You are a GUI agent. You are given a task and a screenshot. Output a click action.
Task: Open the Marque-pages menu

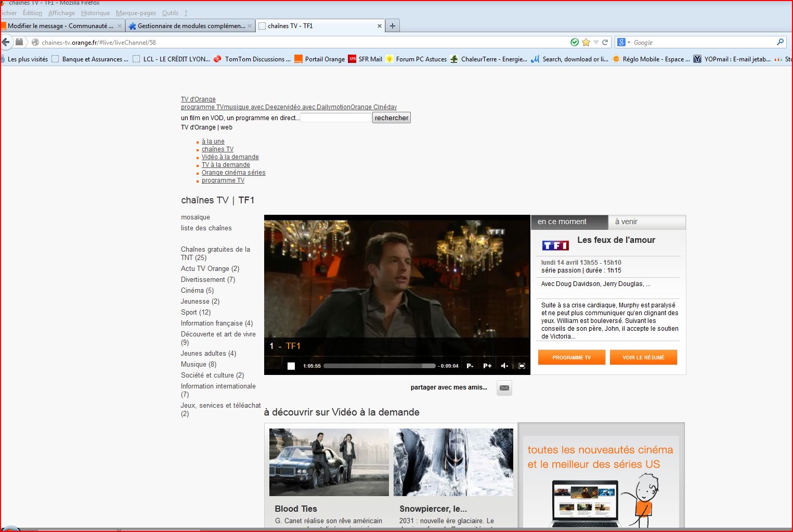coord(136,13)
